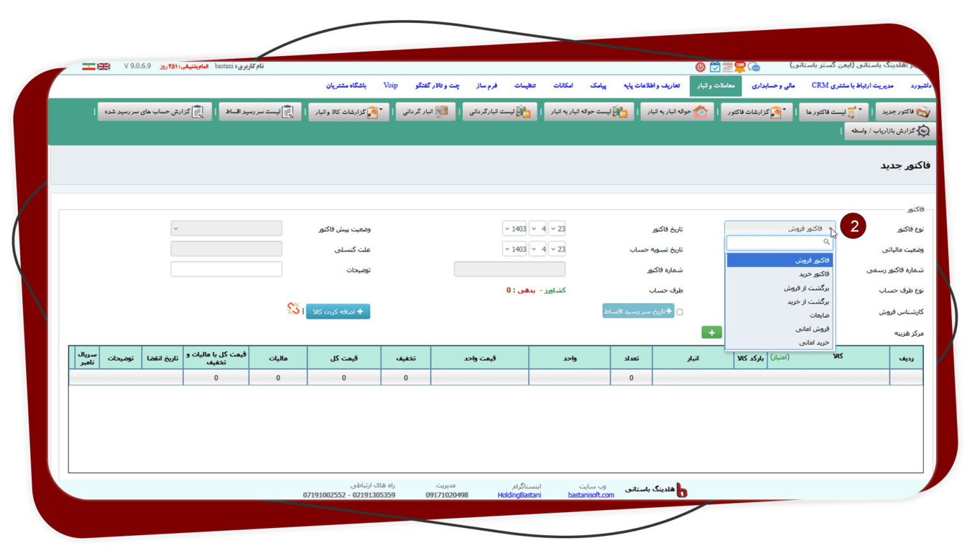Click the orange refresh icon beside اضافه کردن کالا
This screenshot has height=551, width=980.
click(293, 309)
